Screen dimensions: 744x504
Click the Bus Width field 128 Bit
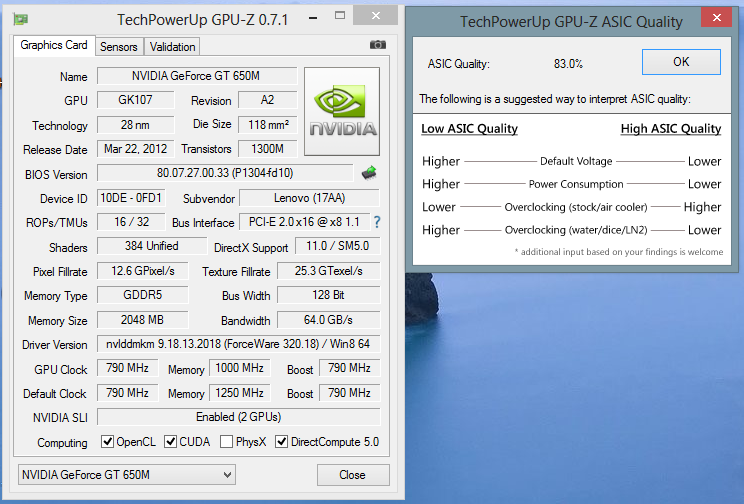328,295
